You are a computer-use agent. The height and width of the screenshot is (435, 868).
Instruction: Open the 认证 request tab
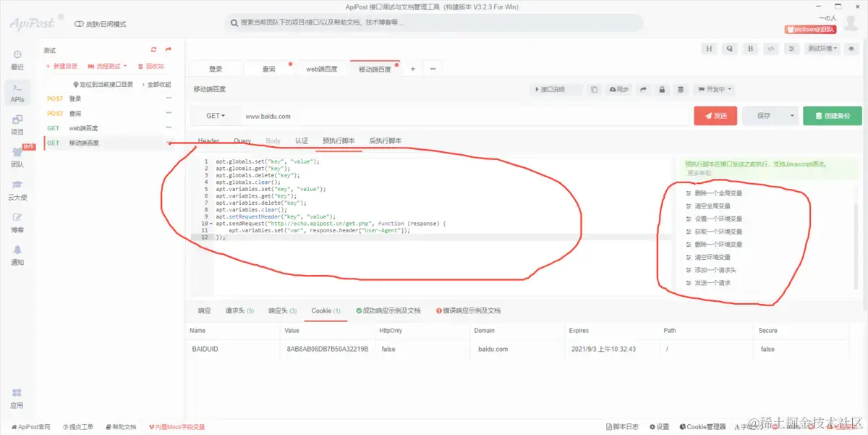click(x=302, y=141)
